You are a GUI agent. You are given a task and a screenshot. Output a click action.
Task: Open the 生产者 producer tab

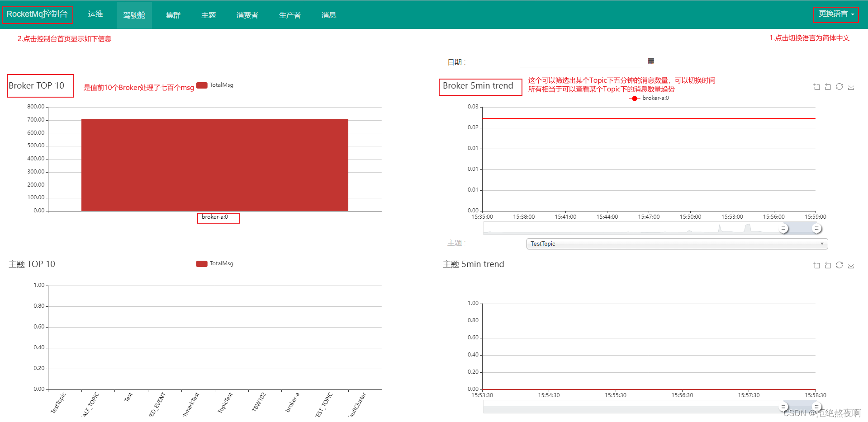tap(290, 15)
